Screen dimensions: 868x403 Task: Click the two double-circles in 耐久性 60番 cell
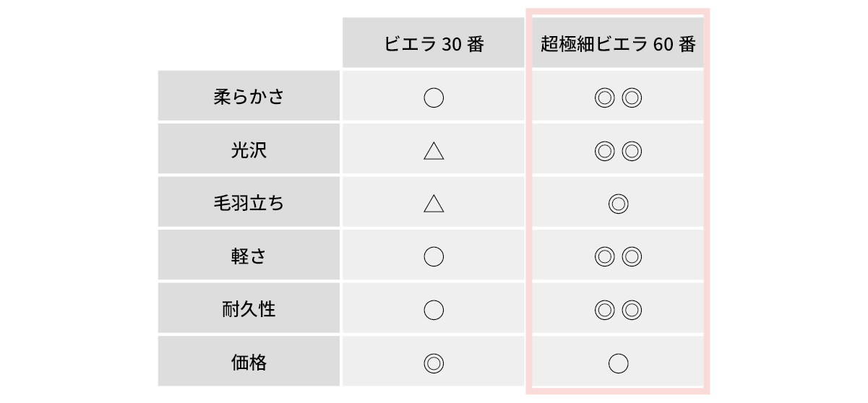coord(618,311)
